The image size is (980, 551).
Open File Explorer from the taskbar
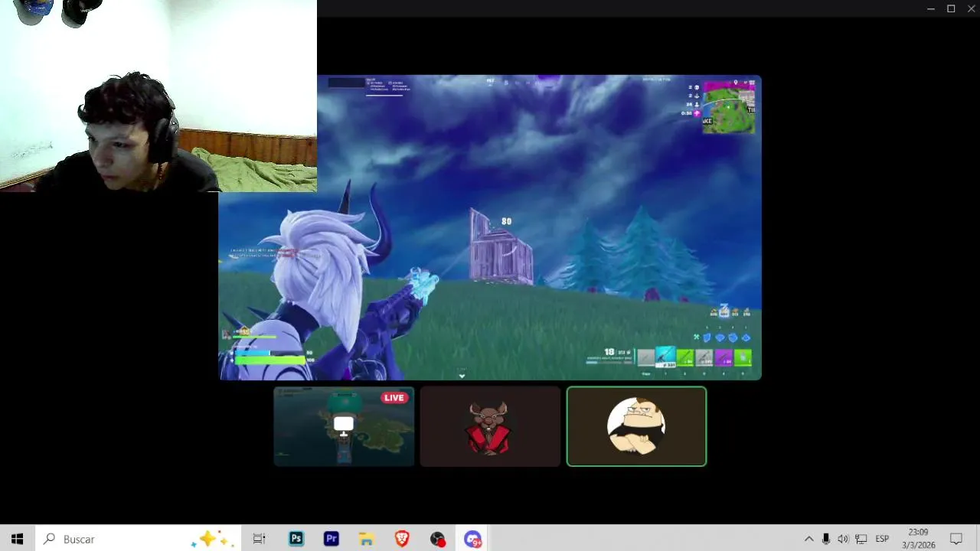366,539
